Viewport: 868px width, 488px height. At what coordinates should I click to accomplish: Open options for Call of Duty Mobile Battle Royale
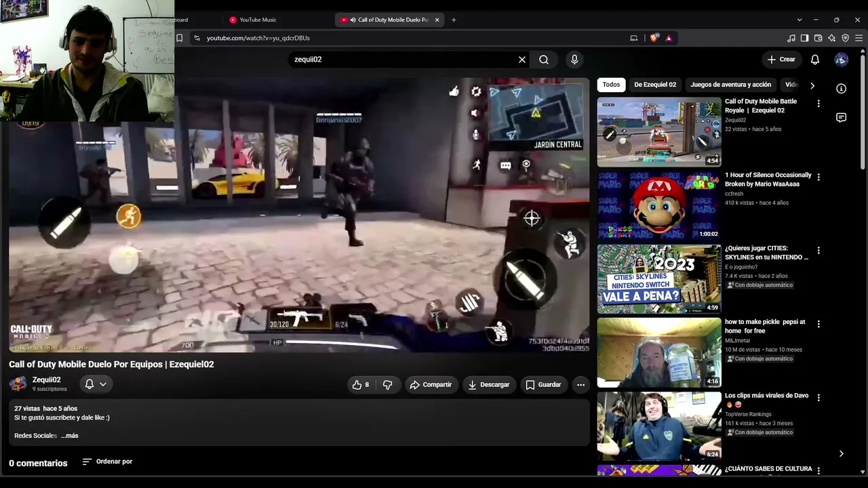point(818,104)
